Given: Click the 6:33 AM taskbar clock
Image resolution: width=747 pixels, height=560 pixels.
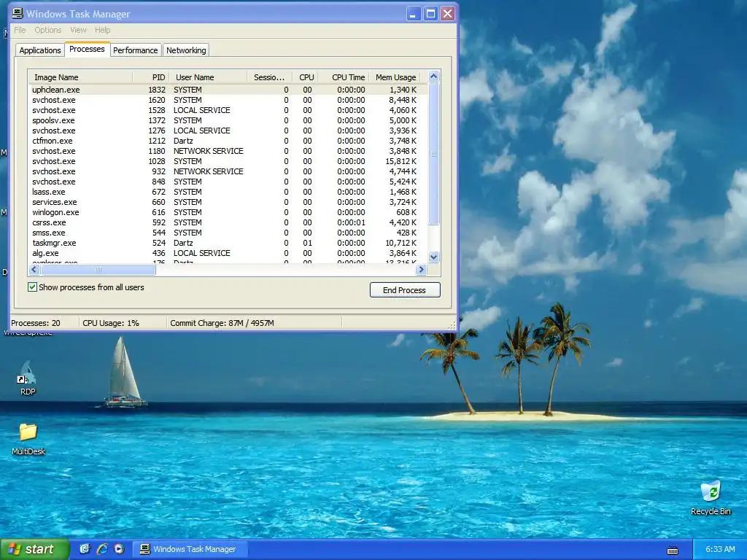Looking at the screenshot, I should [720, 549].
